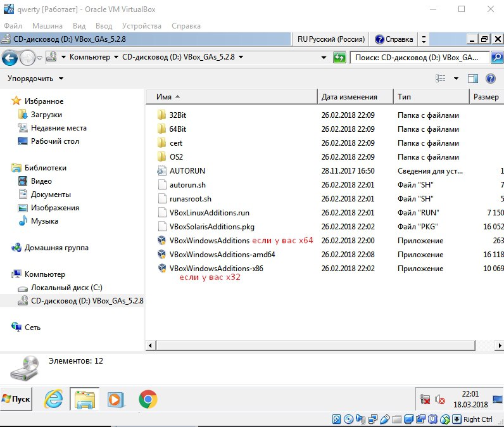Select Домашняя группа in the navigation pane

[50, 248]
